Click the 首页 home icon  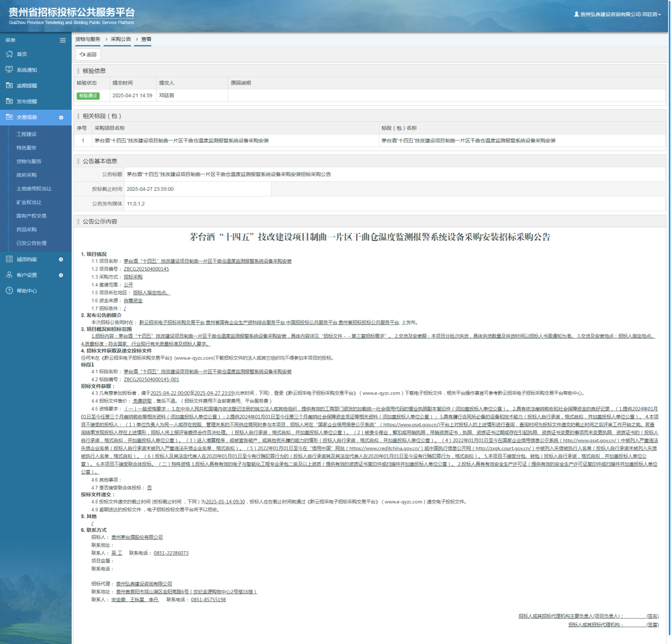click(9, 54)
